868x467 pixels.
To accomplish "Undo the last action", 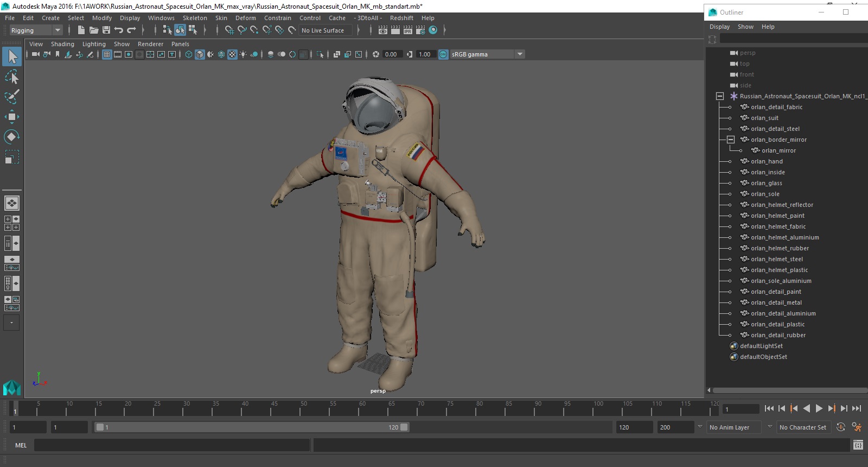I will point(119,30).
